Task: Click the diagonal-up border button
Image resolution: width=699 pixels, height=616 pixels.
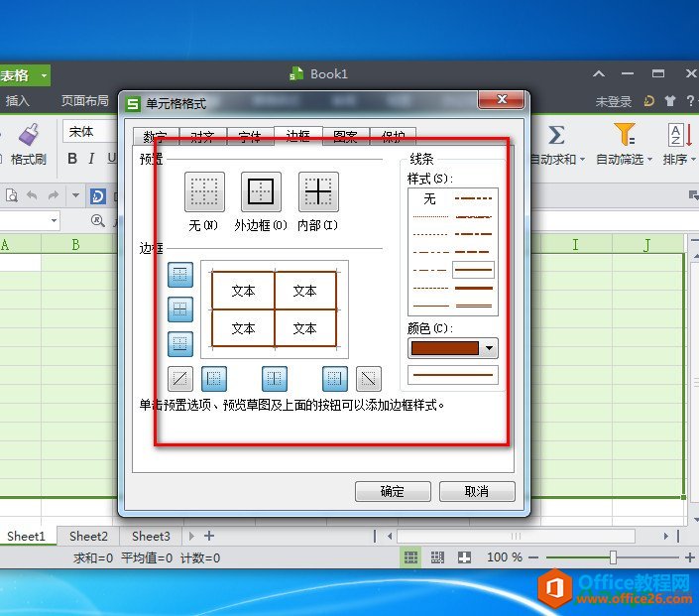Action: (180, 378)
